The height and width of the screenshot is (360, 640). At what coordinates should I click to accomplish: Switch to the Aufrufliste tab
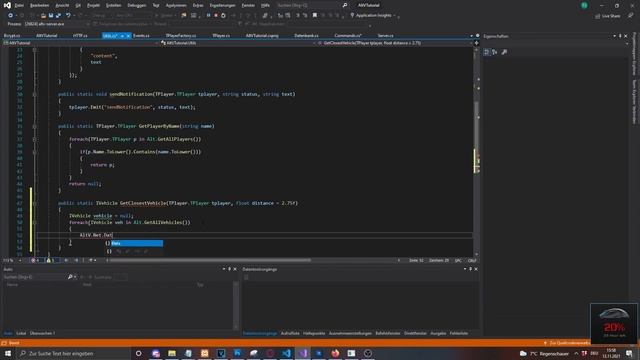coord(290,333)
